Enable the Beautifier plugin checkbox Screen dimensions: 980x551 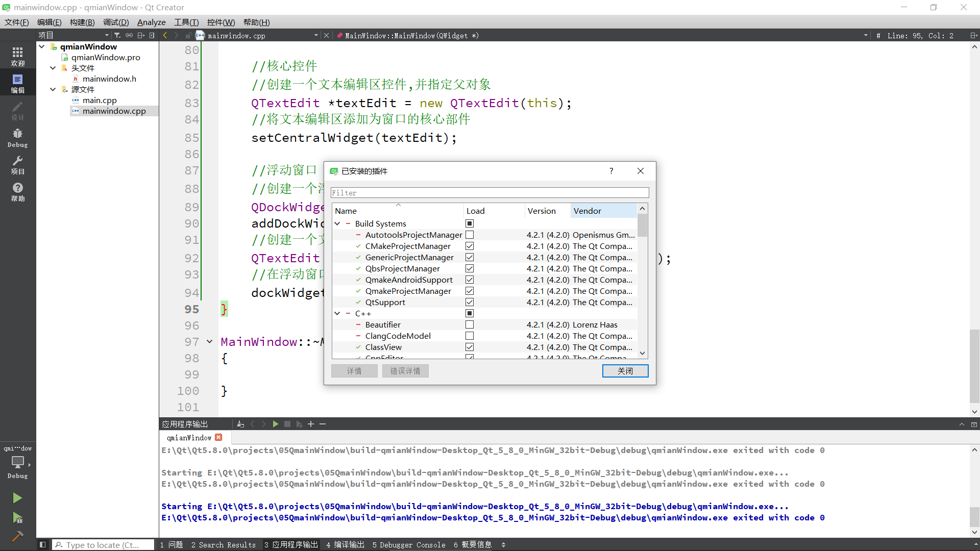coord(470,324)
